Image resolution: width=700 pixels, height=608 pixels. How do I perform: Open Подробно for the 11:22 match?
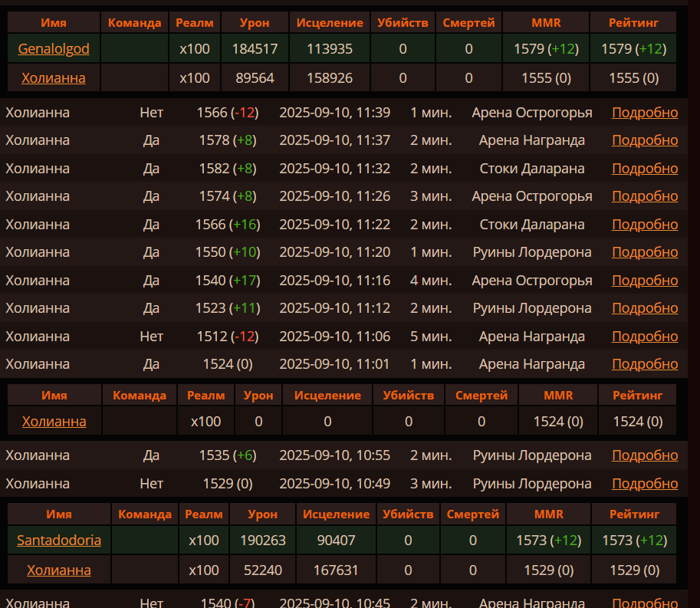click(644, 225)
